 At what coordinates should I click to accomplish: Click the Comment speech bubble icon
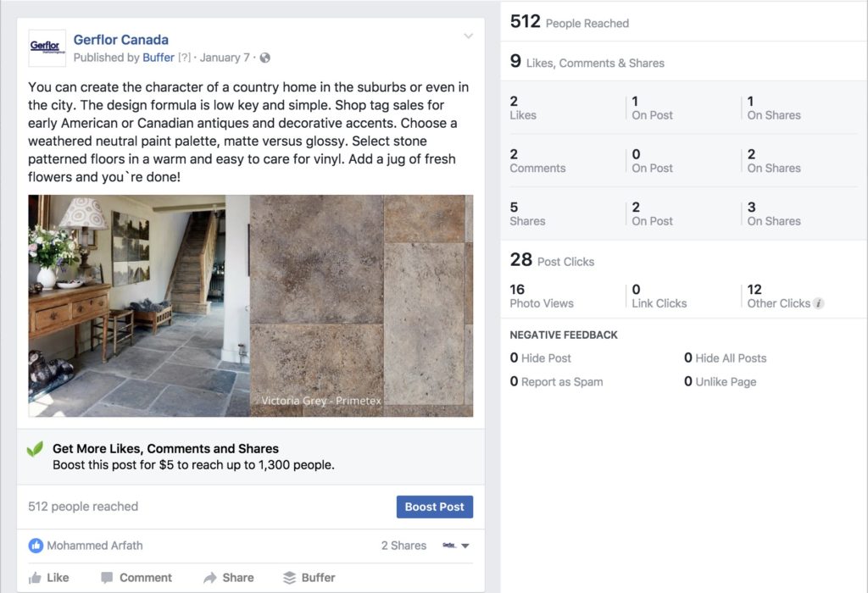107,578
